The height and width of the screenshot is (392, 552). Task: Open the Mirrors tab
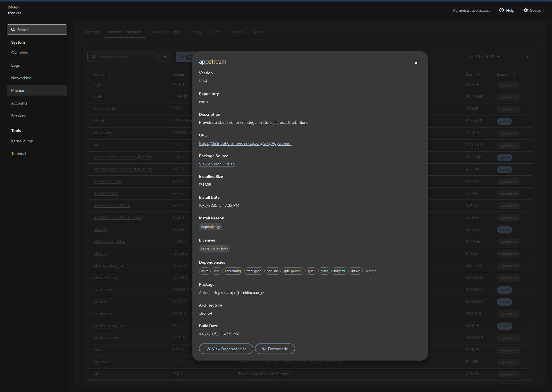pyautogui.click(x=258, y=32)
